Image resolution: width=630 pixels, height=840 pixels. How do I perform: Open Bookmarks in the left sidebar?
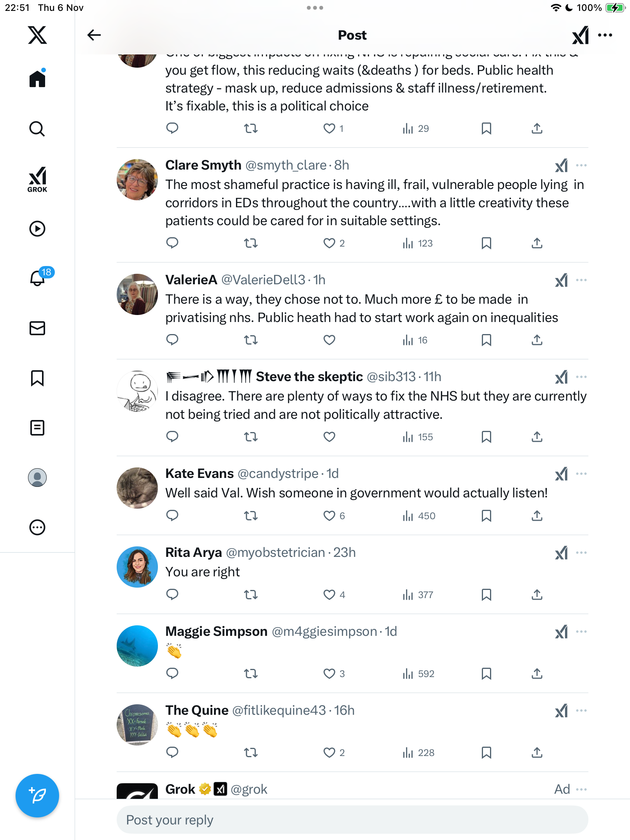[37, 378]
